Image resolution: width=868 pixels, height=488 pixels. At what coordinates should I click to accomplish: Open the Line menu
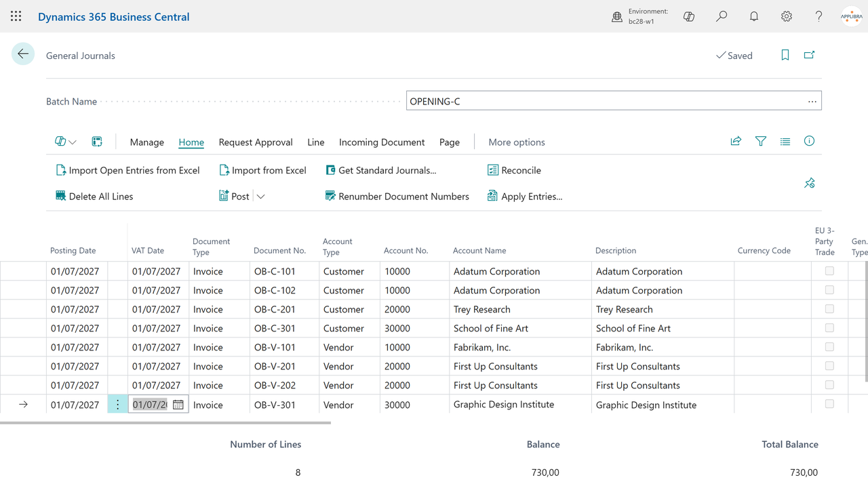click(x=316, y=142)
